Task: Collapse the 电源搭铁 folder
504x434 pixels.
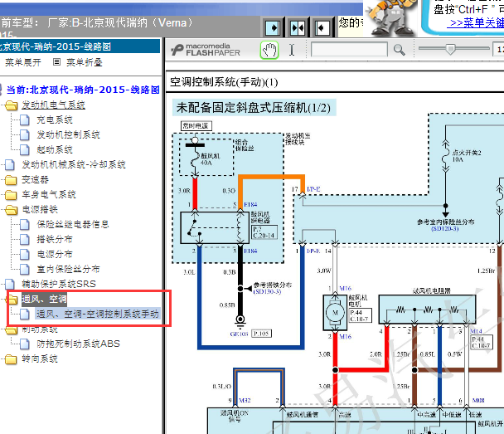Action: click(x=12, y=210)
